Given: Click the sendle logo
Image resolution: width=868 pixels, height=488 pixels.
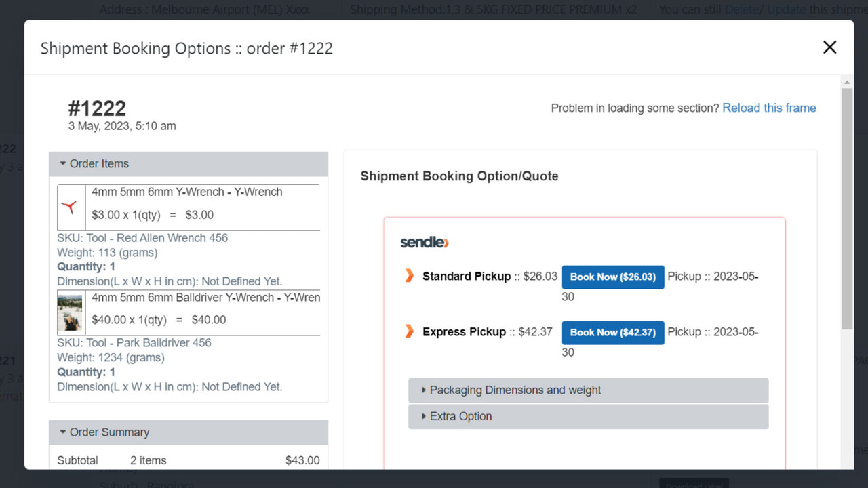Looking at the screenshot, I should pos(424,242).
